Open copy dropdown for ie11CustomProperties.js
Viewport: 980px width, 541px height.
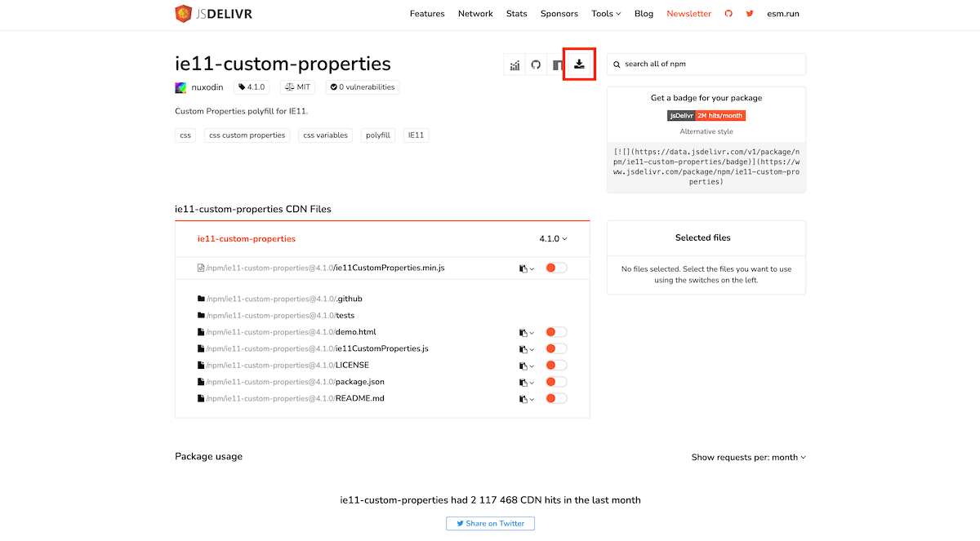point(527,349)
